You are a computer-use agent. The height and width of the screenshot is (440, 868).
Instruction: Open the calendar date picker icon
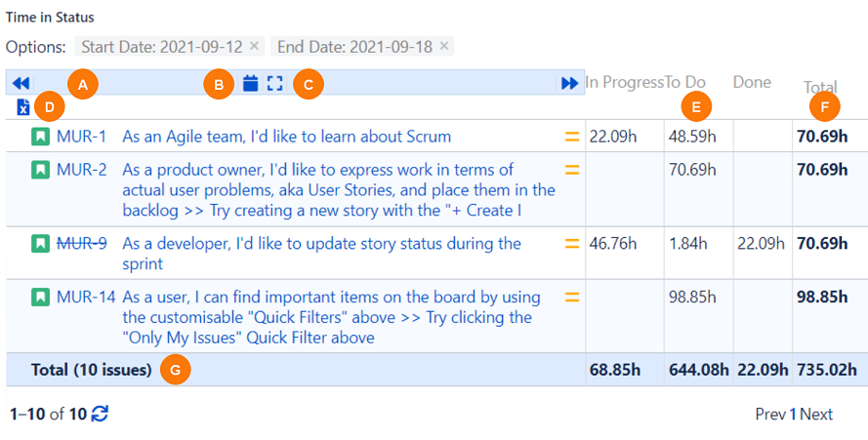tap(251, 84)
